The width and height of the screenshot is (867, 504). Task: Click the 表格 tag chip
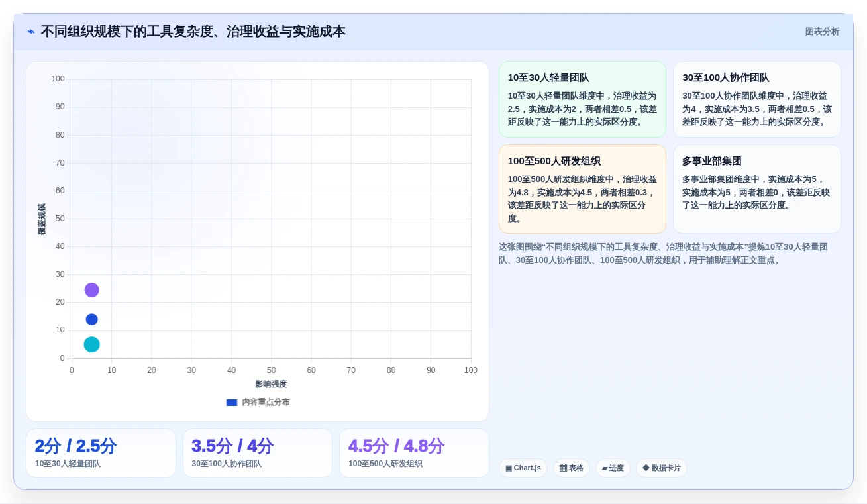pyautogui.click(x=572, y=468)
